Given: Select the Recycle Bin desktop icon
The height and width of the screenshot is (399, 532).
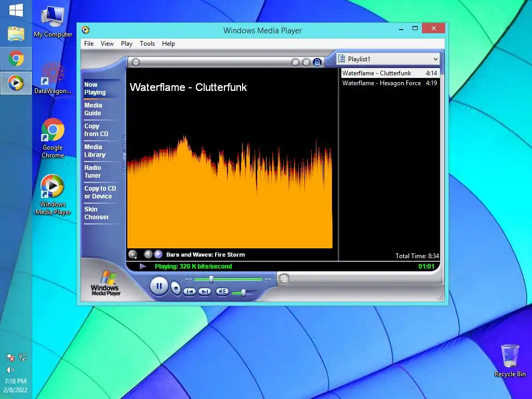Looking at the screenshot, I should point(510,361).
